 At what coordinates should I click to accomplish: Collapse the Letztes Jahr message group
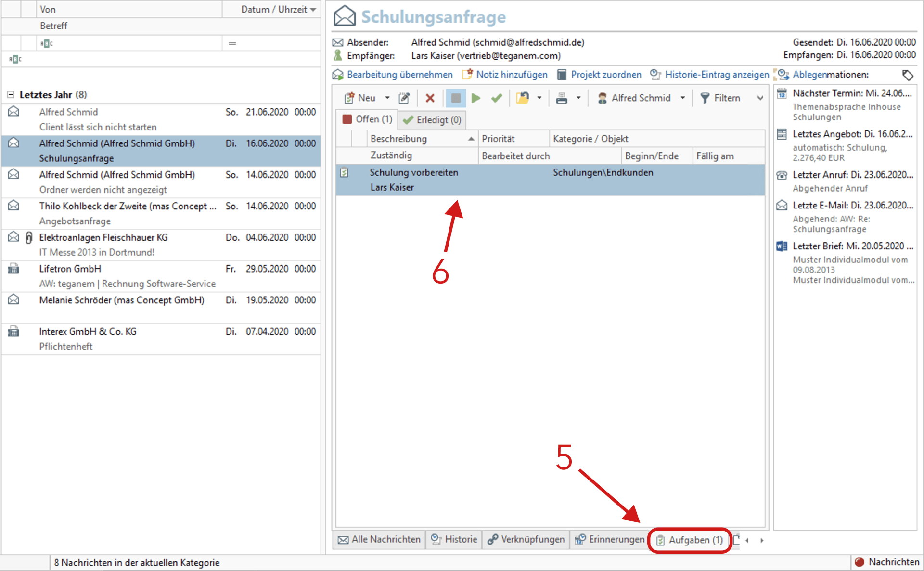pos(11,95)
